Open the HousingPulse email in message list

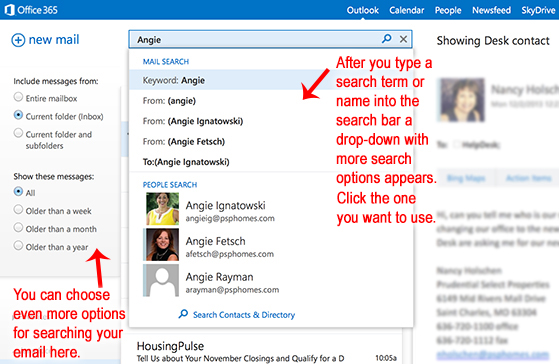(267, 351)
